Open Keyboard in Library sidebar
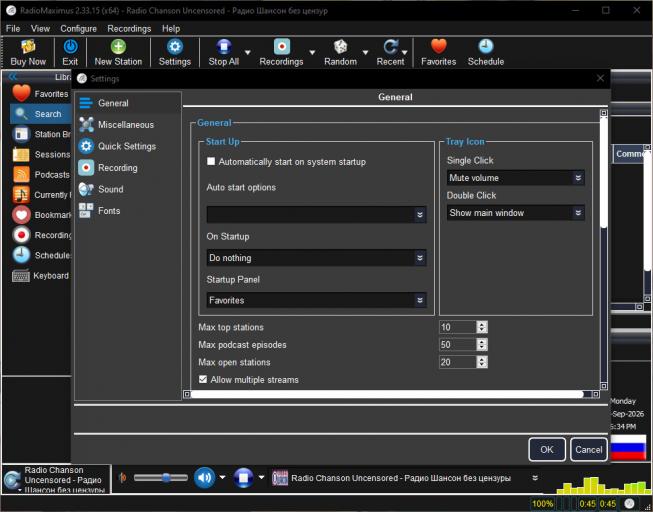This screenshot has height=512, width=653. [40, 275]
